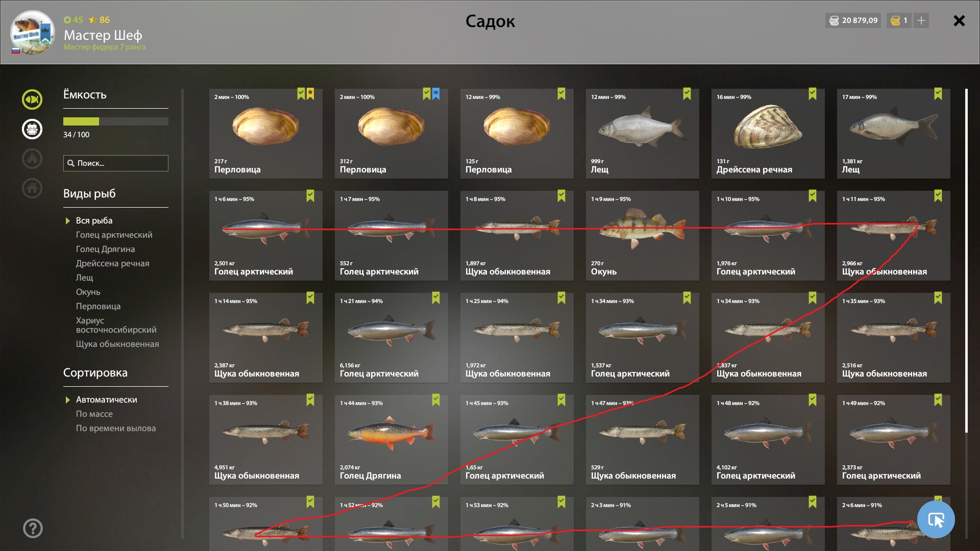
Task: Select the house icon in the sidebar
Action: [32, 188]
